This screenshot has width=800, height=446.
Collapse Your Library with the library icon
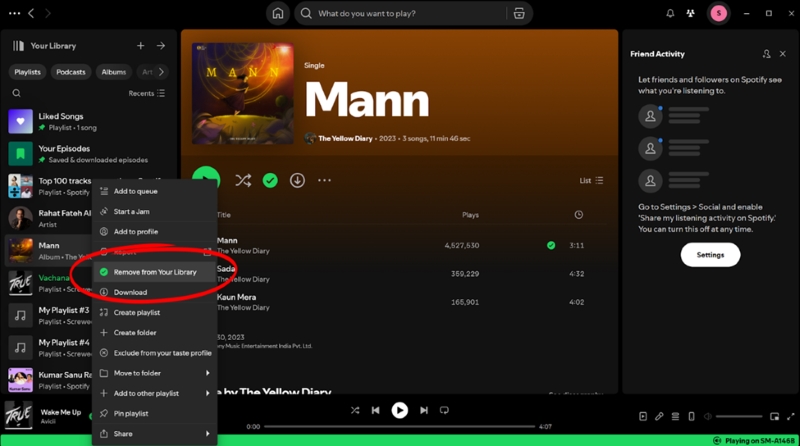(18, 46)
